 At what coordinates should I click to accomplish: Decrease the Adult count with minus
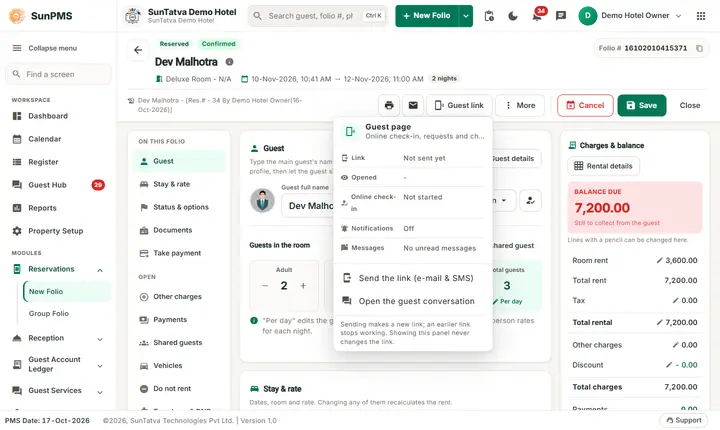[x=265, y=286]
